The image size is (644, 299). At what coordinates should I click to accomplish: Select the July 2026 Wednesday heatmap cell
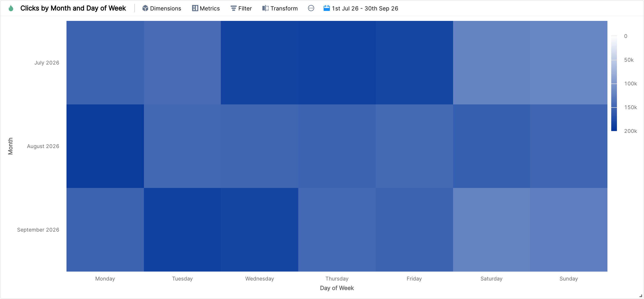coord(260,63)
